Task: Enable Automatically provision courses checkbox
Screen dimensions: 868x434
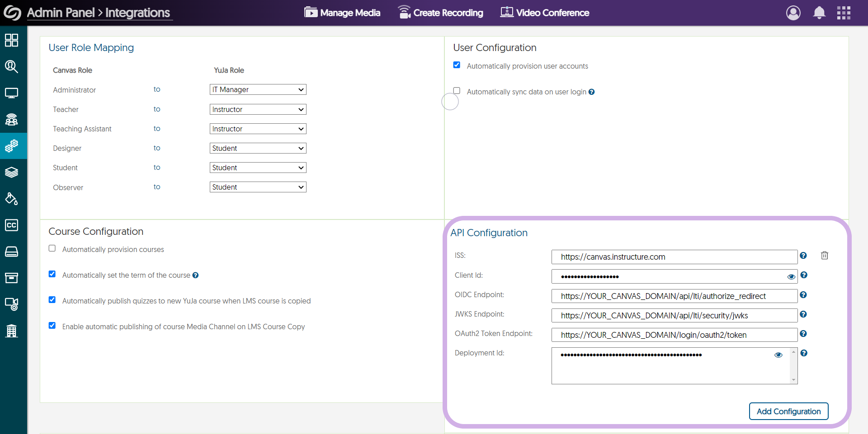Action: click(x=52, y=248)
